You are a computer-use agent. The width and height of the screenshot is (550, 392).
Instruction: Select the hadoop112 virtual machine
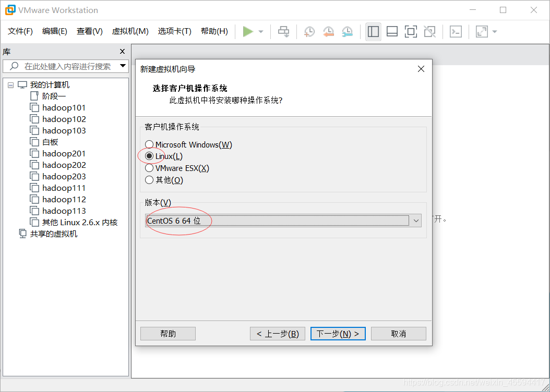64,199
